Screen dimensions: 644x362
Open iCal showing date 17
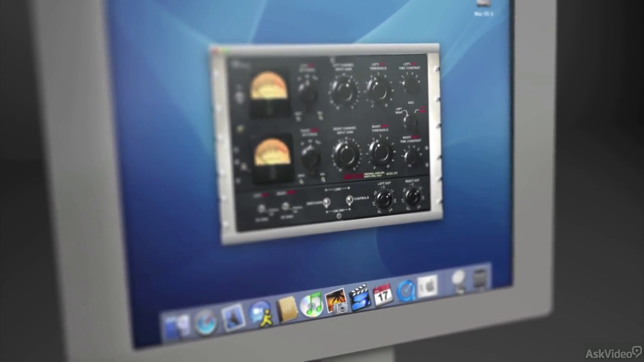click(383, 294)
